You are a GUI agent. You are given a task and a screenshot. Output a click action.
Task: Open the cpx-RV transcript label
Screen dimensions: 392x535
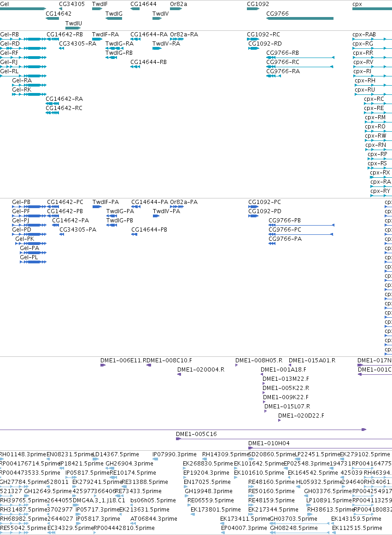363,62
